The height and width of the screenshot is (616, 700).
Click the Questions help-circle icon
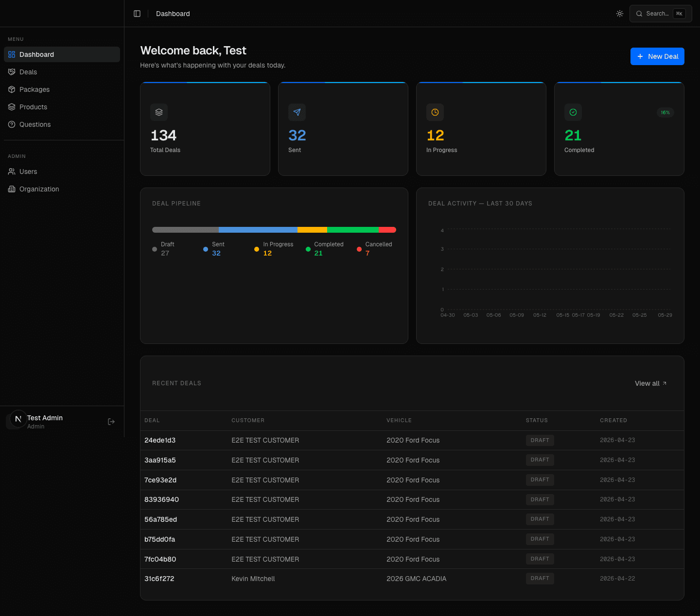pyautogui.click(x=12, y=124)
